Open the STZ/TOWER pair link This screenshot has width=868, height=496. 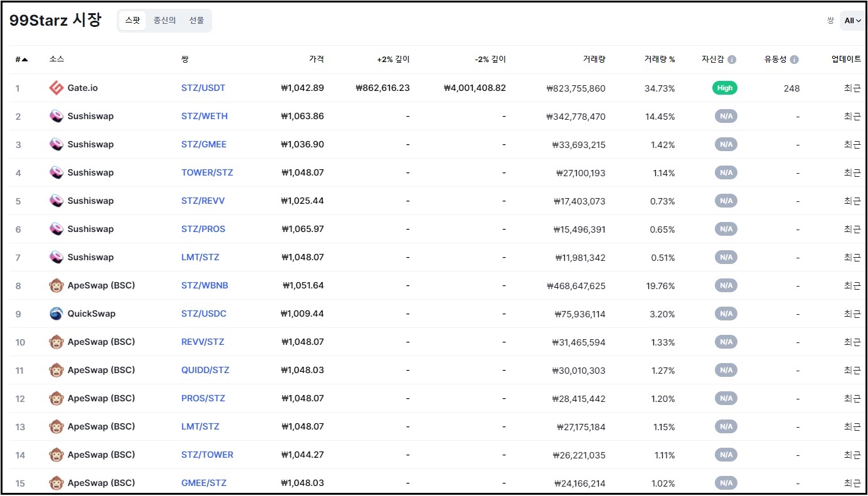207,455
